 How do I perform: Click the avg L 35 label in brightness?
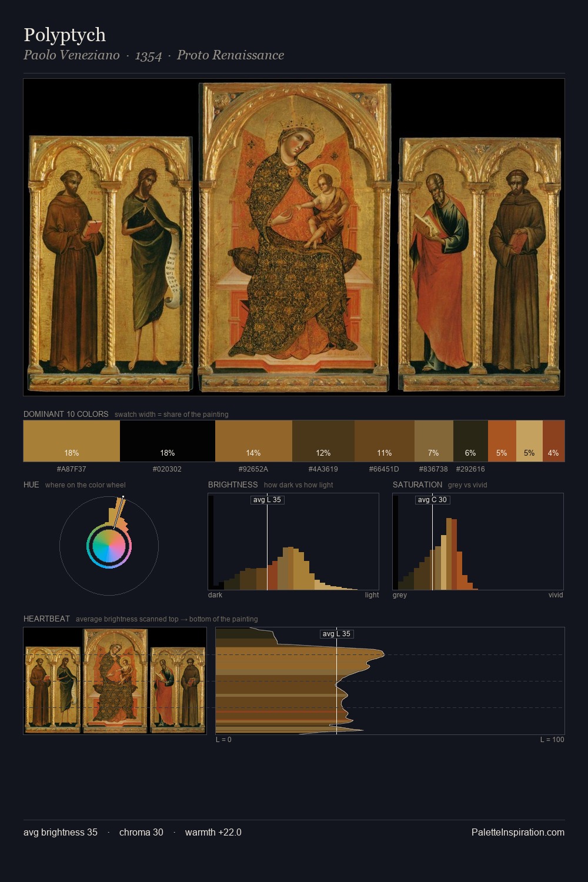pos(268,500)
